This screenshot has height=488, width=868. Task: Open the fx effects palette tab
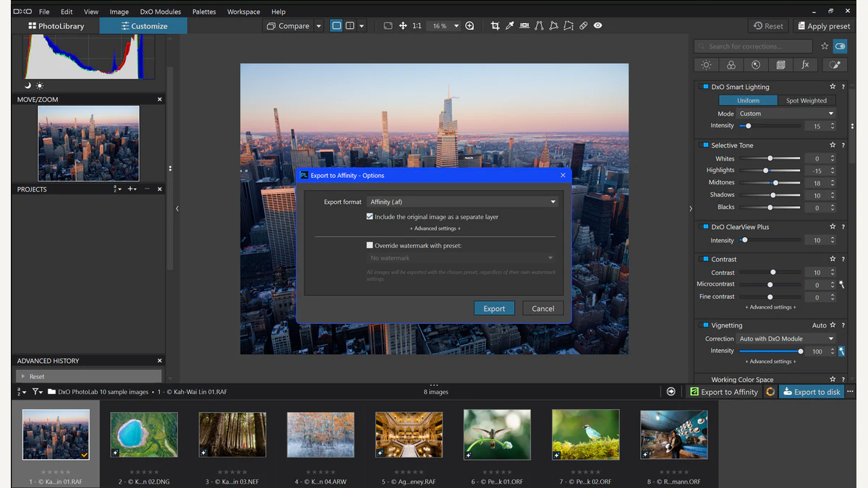click(805, 64)
